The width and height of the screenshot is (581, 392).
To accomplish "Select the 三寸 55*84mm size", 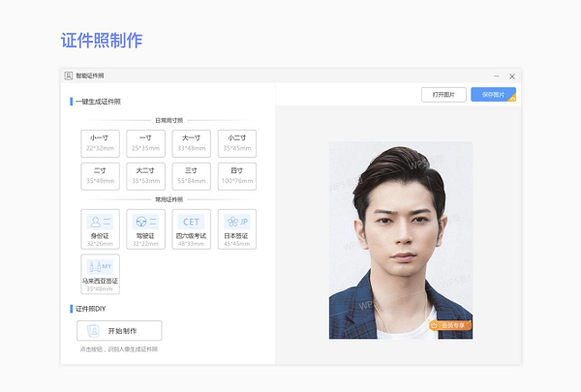I will (x=191, y=176).
